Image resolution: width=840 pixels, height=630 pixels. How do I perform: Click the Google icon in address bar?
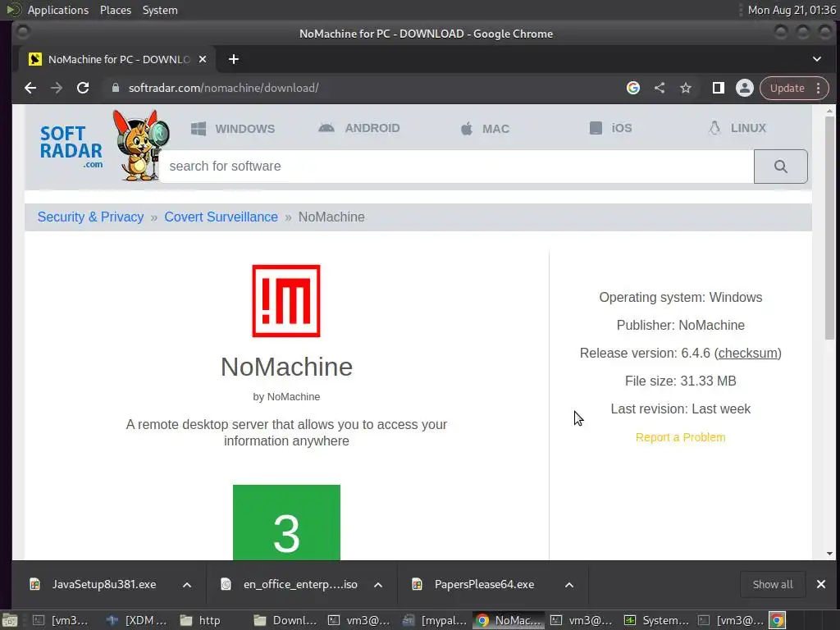point(633,88)
